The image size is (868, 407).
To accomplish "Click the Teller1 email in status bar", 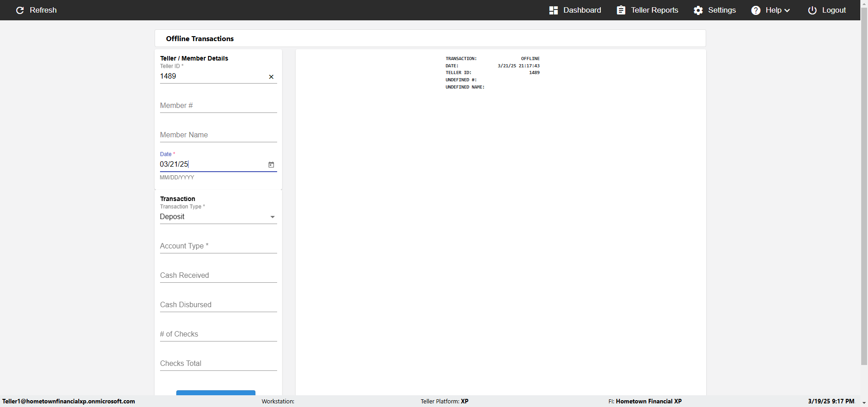I will tap(69, 401).
